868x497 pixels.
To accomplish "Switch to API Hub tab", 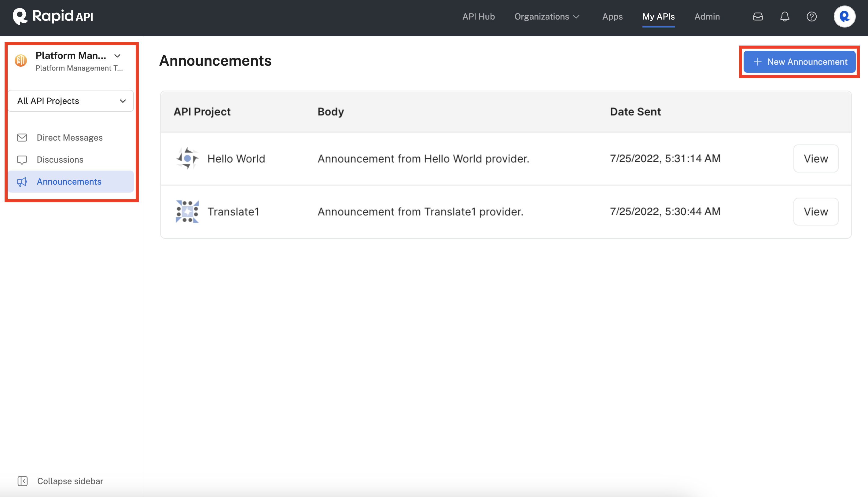I will click(478, 17).
